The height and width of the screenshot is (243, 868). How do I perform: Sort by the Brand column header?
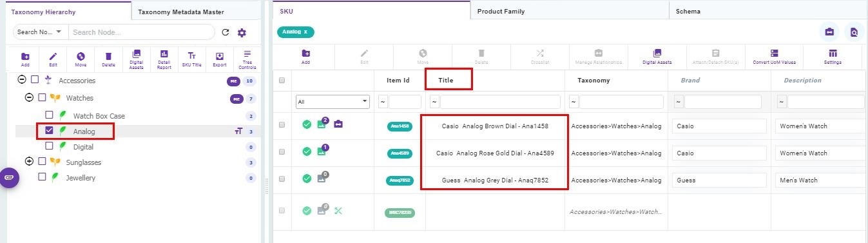coord(691,81)
